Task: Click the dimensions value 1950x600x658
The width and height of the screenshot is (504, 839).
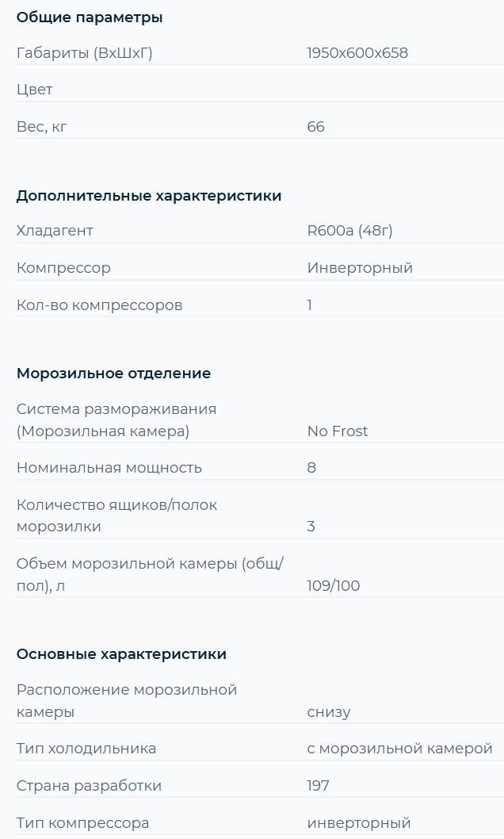Action: click(357, 53)
